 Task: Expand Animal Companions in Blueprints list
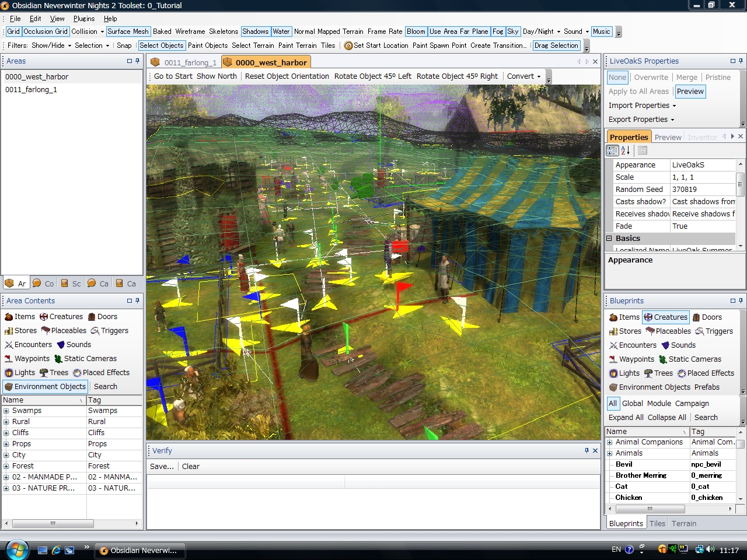click(x=610, y=442)
